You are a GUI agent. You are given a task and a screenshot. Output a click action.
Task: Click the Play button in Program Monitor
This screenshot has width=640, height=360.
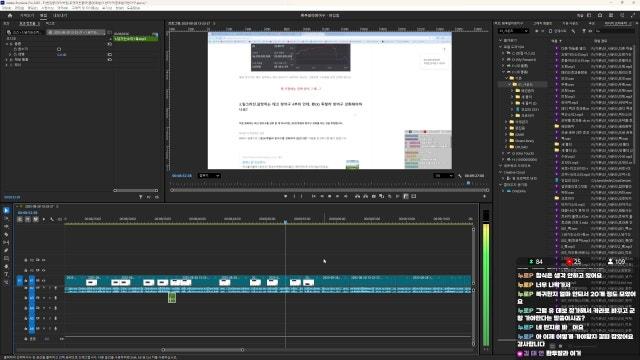330,196
